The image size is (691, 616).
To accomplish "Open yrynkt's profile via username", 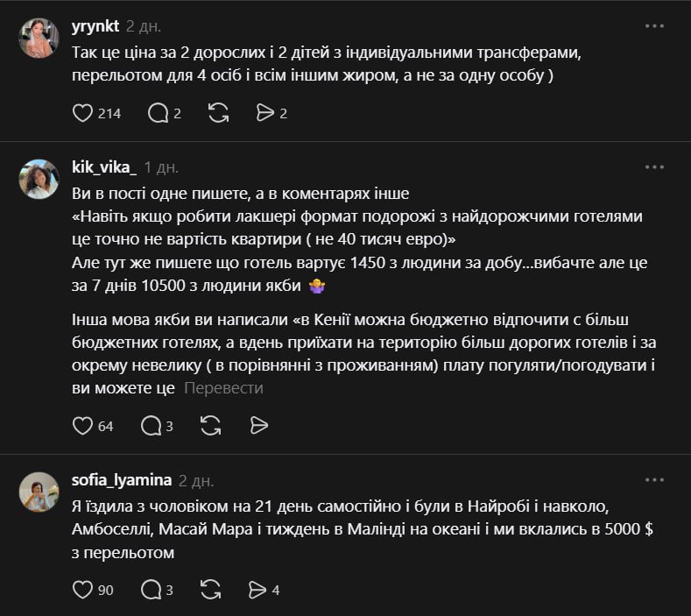I will (x=95, y=26).
